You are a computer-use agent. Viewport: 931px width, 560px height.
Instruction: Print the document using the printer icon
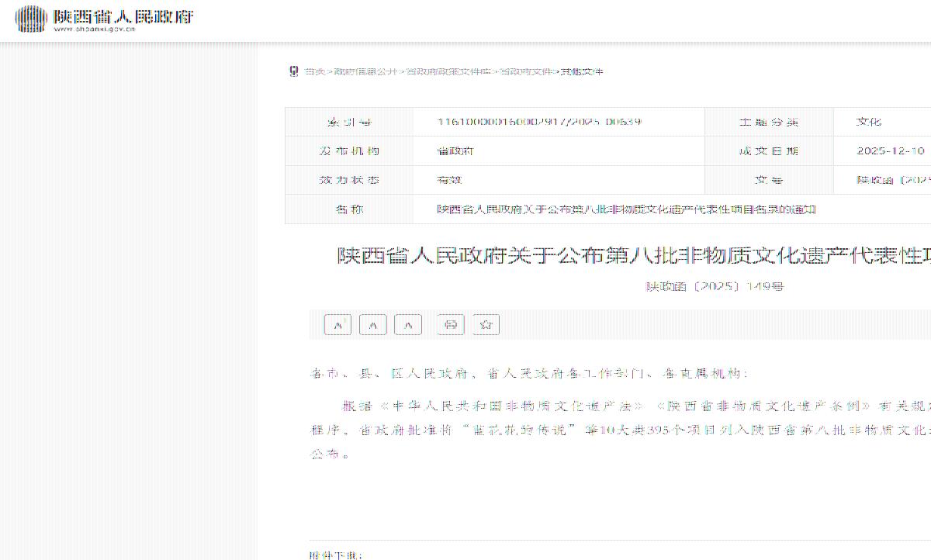click(x=451, y=325)
